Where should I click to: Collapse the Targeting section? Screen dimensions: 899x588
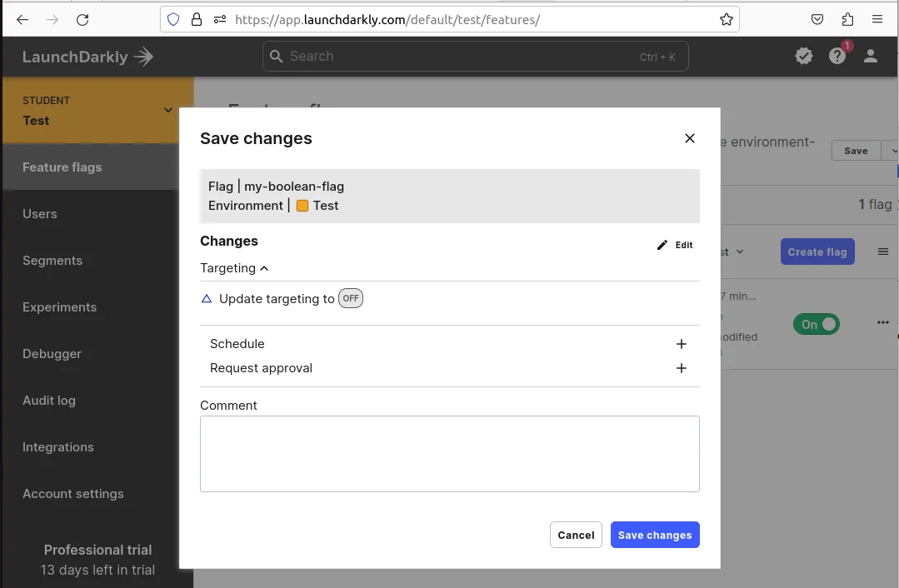(x=234, y=268)
